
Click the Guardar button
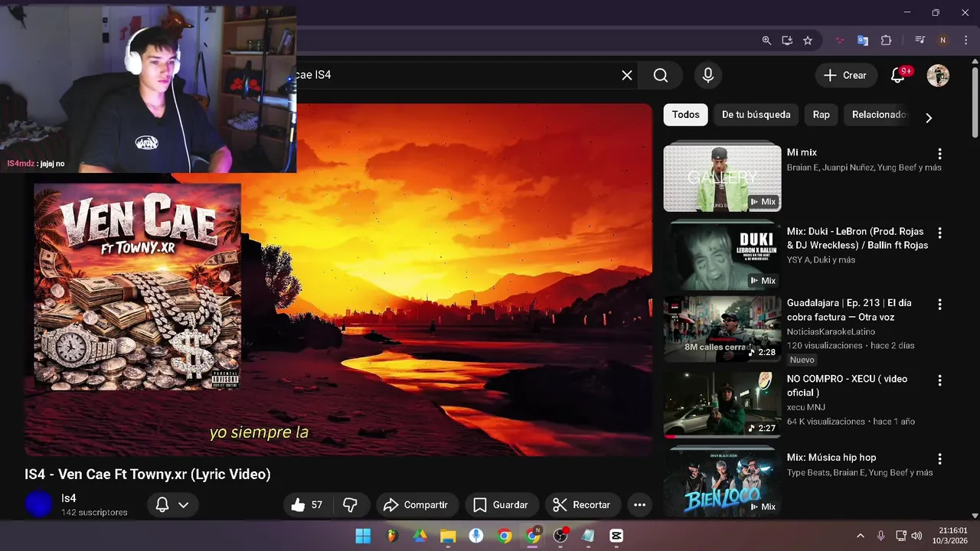click(x=501, y=505)
